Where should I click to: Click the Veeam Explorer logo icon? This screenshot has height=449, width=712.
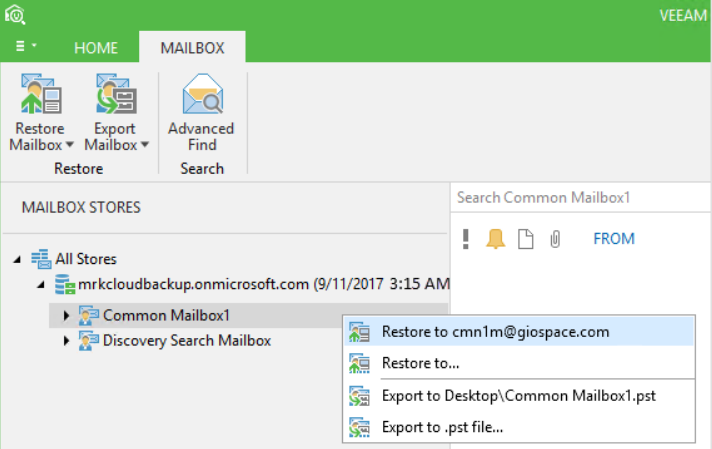[15, 15]
